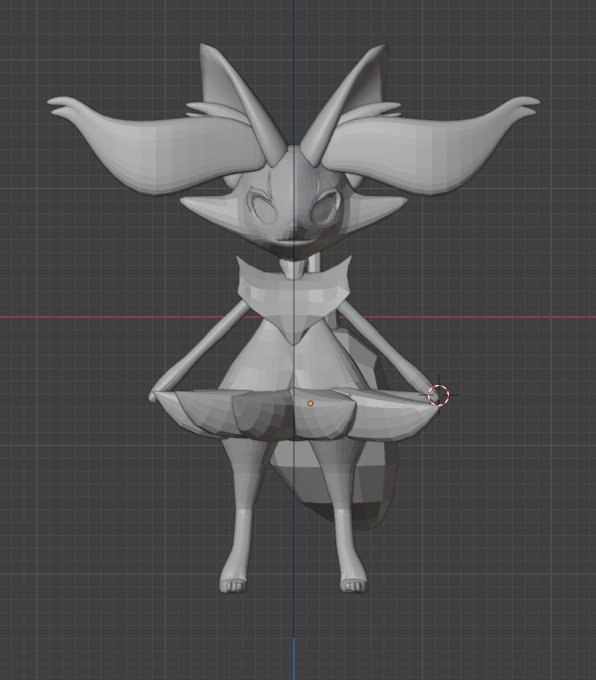Select the arm on the left side
This screenshot has width=596, height=680.
click(x=197, y=351)
